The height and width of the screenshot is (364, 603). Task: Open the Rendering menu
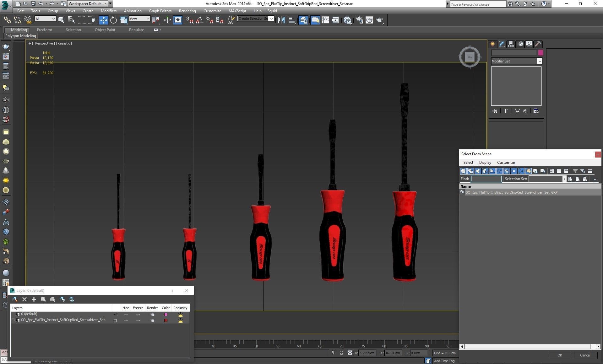click(x=187, y=11)
